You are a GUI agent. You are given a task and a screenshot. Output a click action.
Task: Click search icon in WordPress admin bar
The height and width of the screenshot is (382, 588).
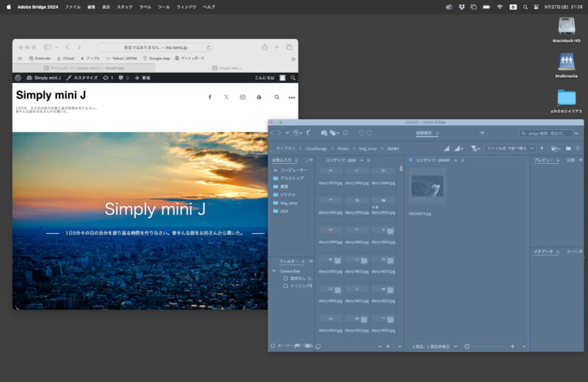pos(293,78)
